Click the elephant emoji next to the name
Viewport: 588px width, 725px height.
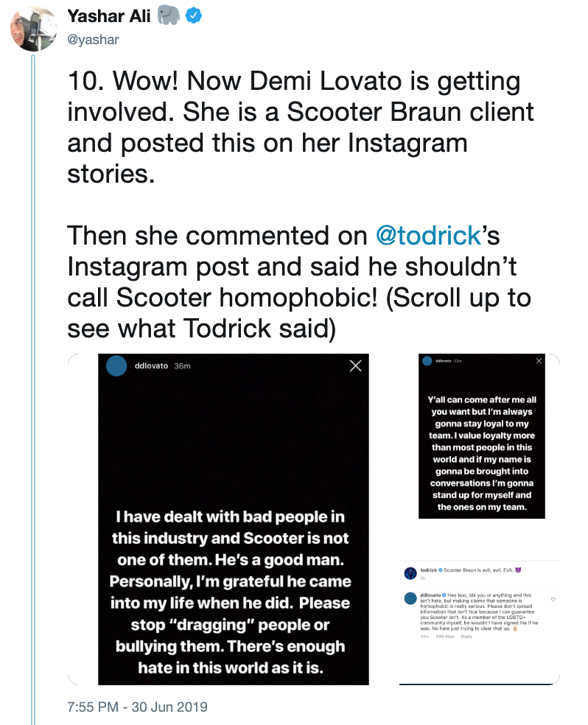[168, 15]
